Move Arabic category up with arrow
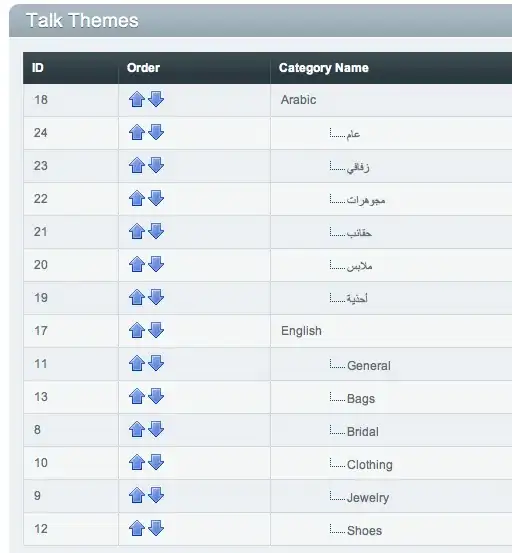 pyautogui.click(x=137, y=99)
